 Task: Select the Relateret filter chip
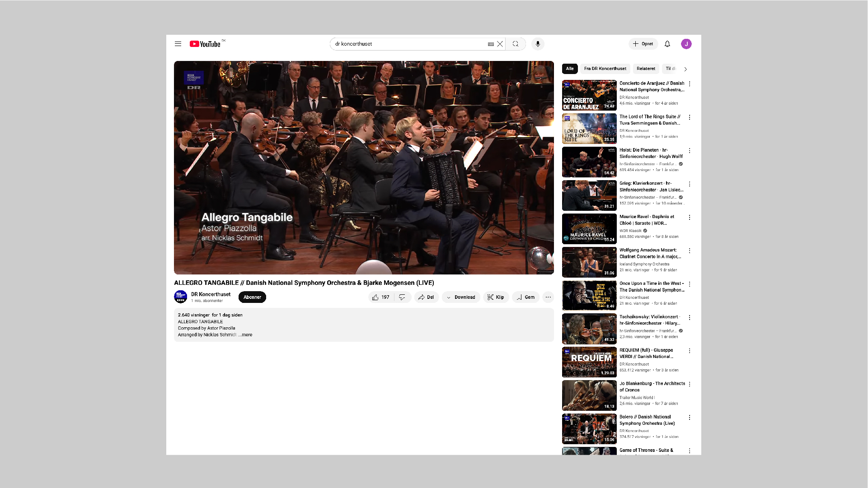click(x=646, y=69)
